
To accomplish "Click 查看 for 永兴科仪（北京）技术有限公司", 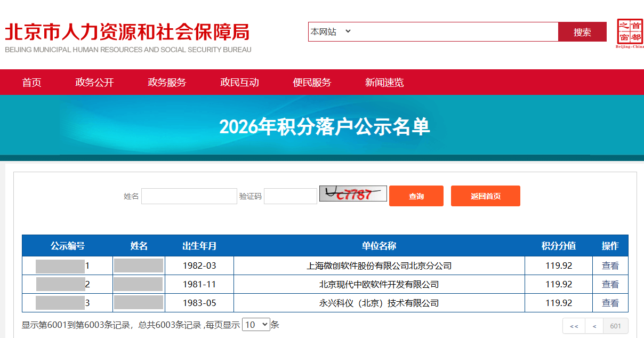I will (x=610, y=303).
